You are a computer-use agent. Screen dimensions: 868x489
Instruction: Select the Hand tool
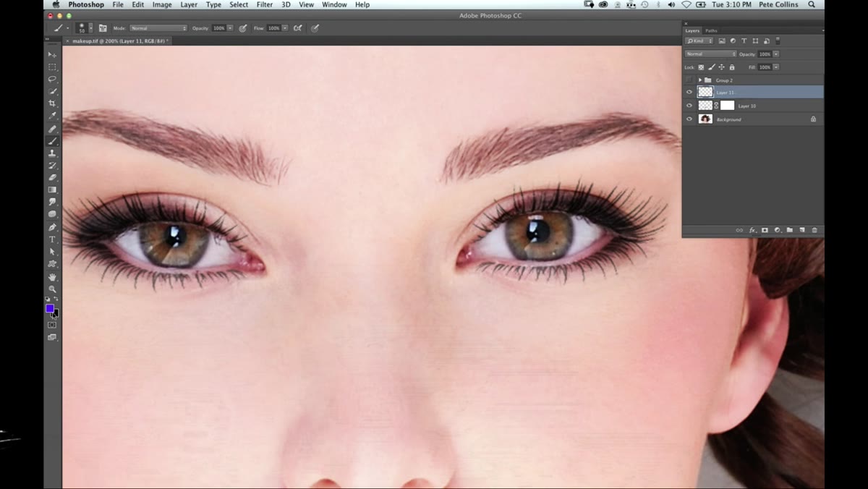(52, 277)
